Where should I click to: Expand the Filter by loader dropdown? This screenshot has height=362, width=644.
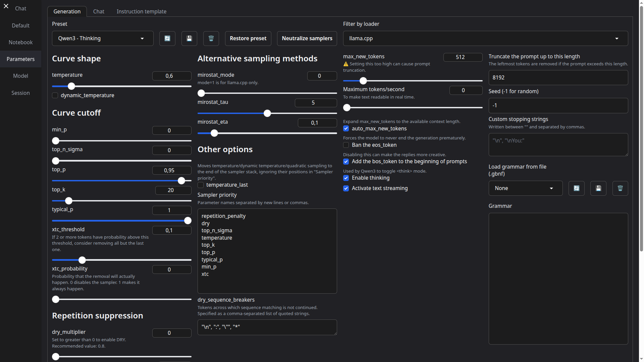pos(485,38)
